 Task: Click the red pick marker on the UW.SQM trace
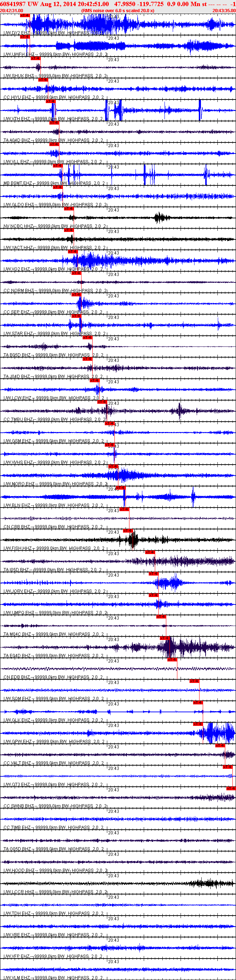pos(195,681)
